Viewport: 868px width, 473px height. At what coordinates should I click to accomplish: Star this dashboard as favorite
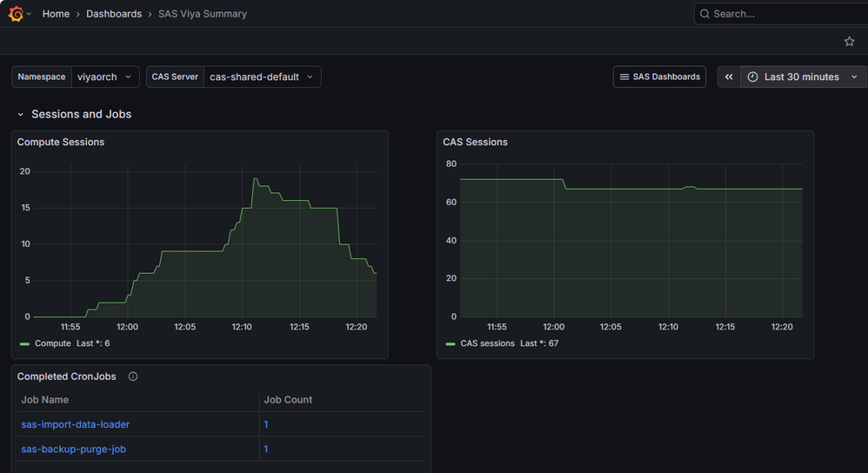click(x=849, y=42)
